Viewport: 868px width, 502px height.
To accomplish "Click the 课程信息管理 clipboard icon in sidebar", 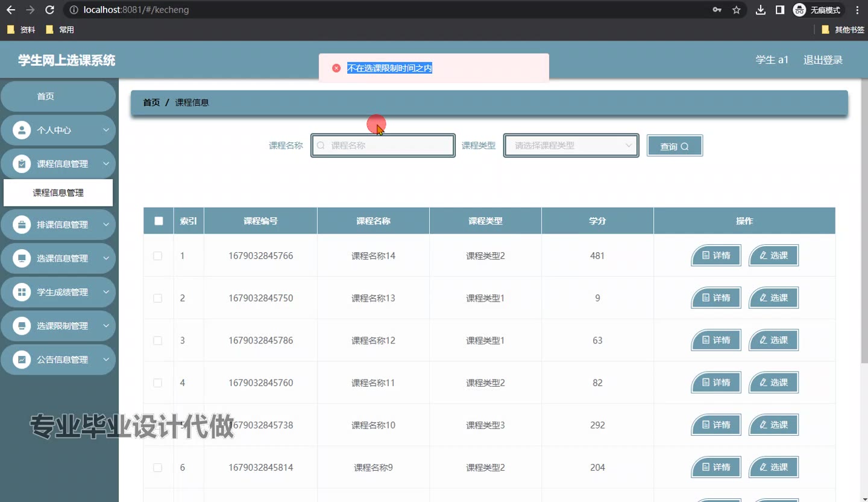I will [22, 164].
